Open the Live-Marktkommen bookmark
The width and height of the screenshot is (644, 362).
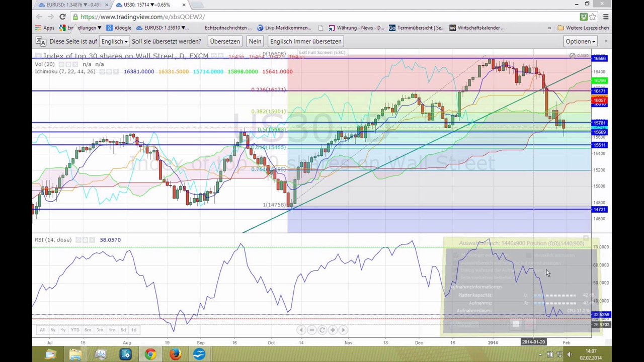click(x=284, y=28)
